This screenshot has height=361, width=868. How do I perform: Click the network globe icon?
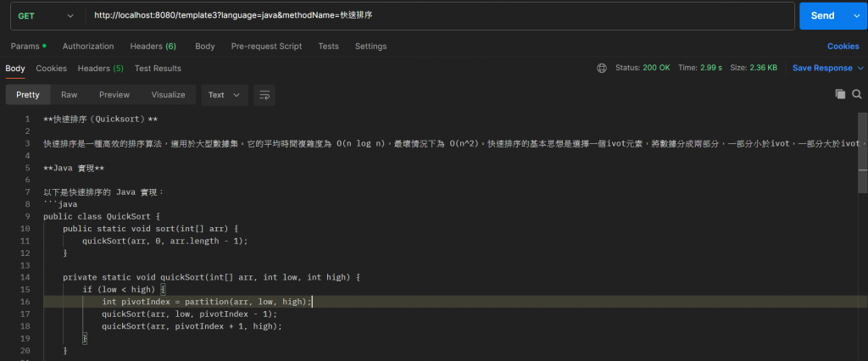coord(602,68)
